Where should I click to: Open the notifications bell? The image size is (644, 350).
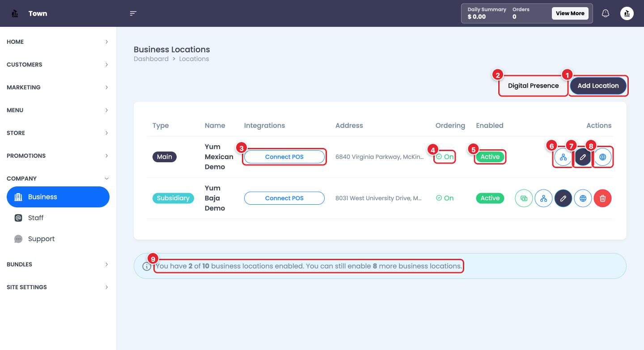[x=606, y=13]
